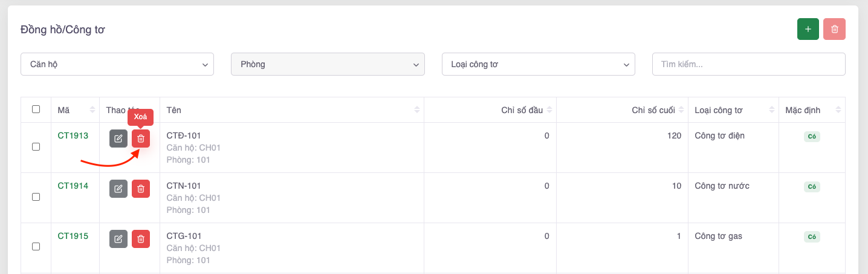Viewport: 868px width, 274px height.
Task: Edit meter CT1913 with pencil icon
Action: click(x=118, y=139)
